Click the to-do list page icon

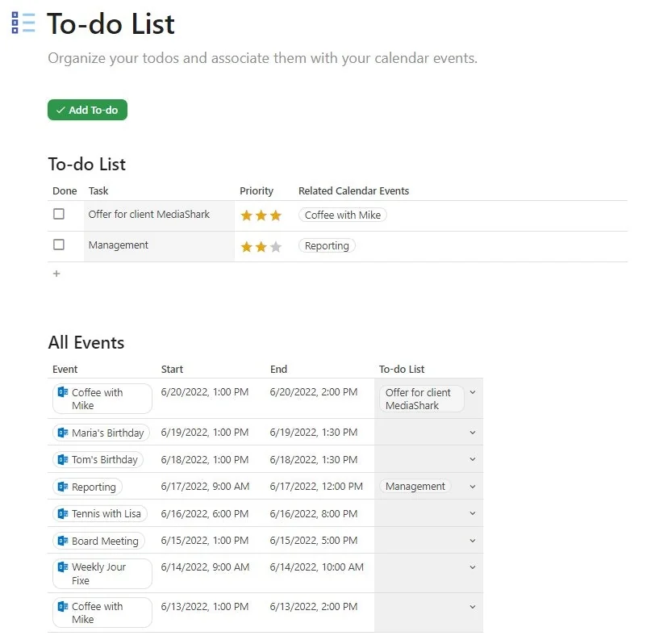pyautogui.click(x=21, y=23)
